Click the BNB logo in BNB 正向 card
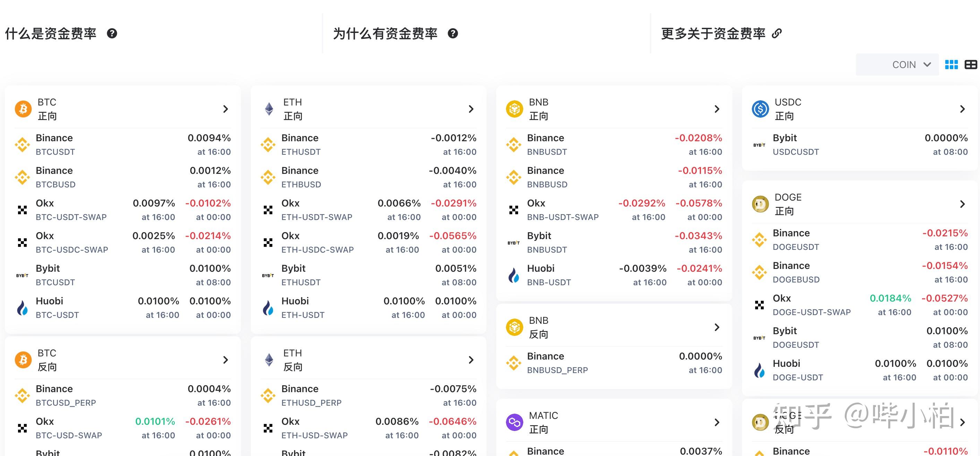The height and width of the screenshot is (456, 980). [x=514, y=109]
